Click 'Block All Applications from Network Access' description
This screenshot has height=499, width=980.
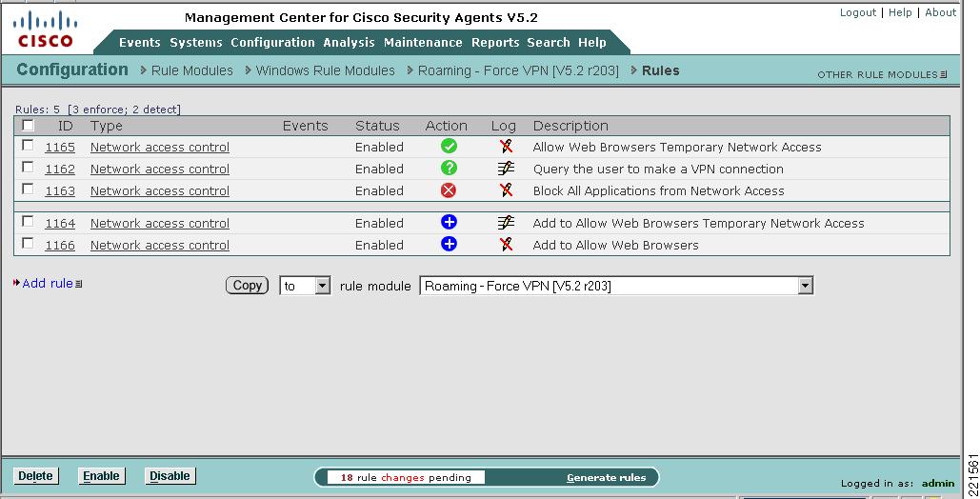pyautogui.click(x=658, y=190)
